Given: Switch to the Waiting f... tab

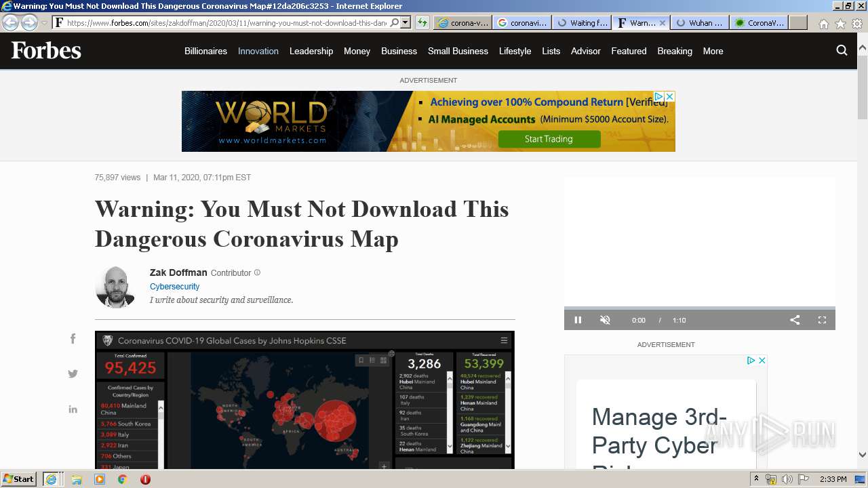Looking at the screenshot, I should click(x=582, y=22).
